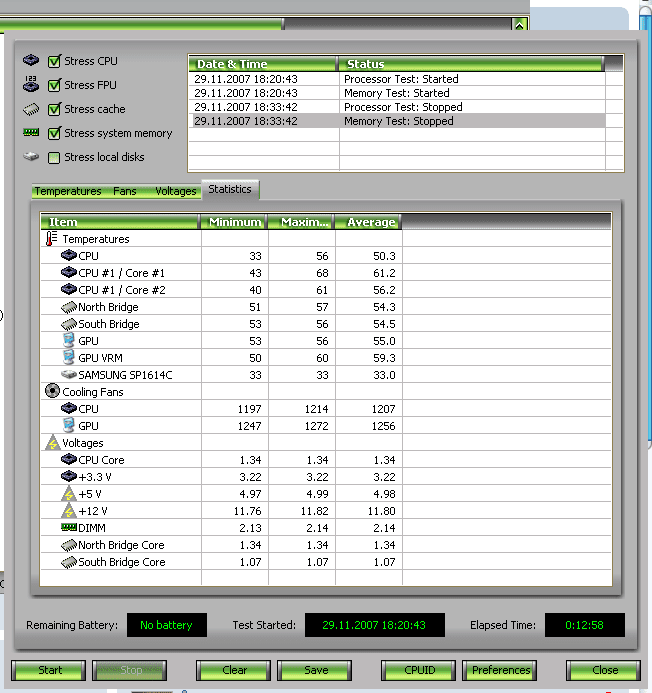Click the RAM module icon beside Stress system memory
This screenshot has height=693, width=652.
tap(31, 133)
